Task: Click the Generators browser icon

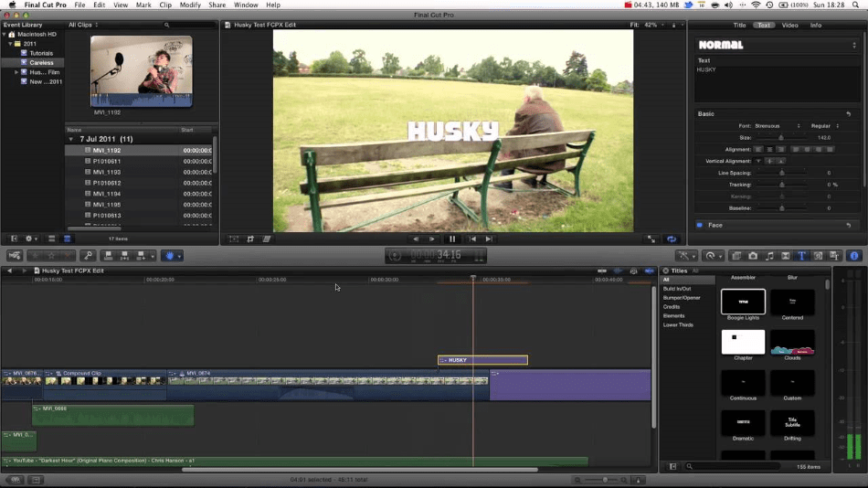Action: point(818,255)
